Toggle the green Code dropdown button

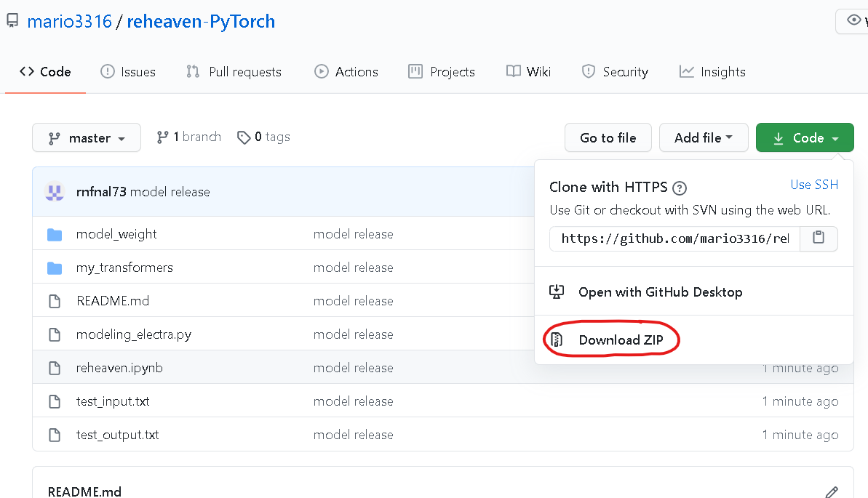tap(805, 138)
